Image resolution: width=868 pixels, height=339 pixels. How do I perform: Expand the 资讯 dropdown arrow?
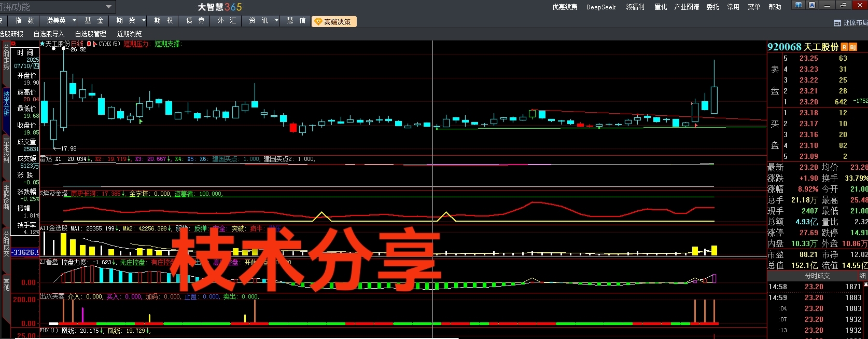276,20
